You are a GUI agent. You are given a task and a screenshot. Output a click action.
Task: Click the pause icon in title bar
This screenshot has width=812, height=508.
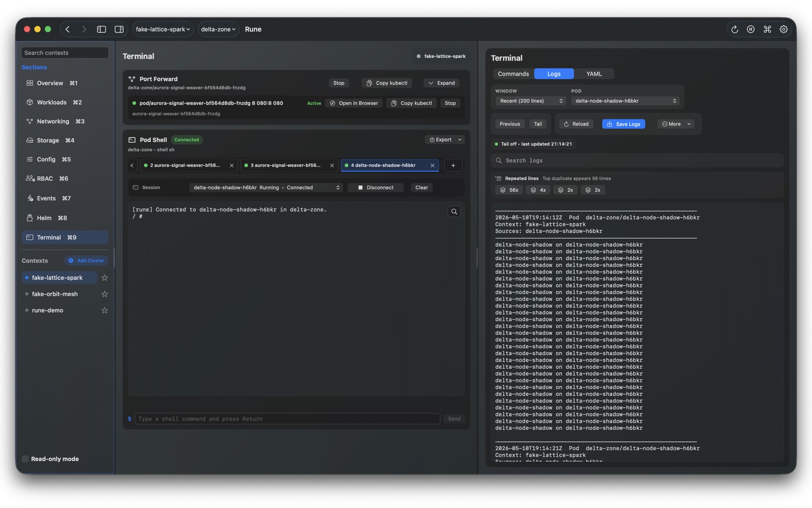pyautogui.click(x=751, y=29)
